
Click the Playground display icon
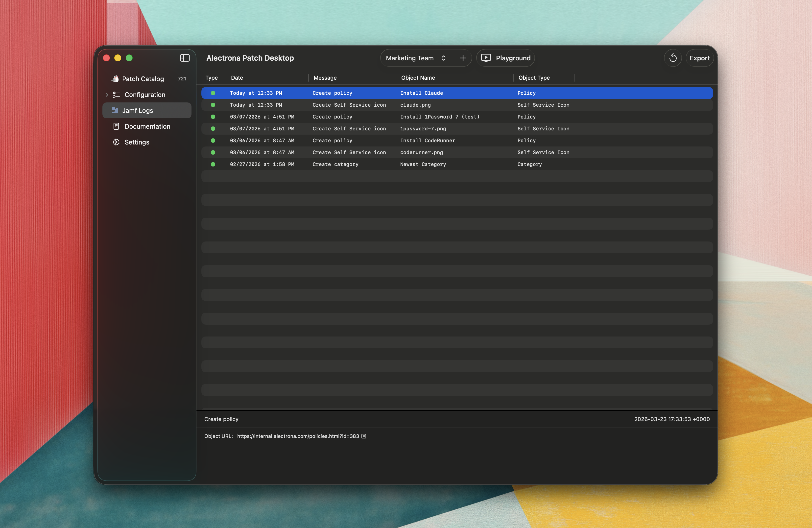point(485,58)
